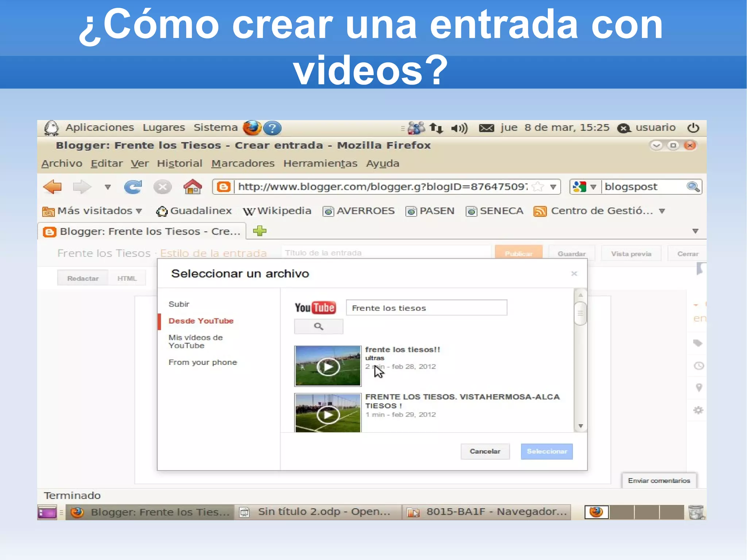Open the volume speaker icon
Viewport: 747px width, 560px height.
(459, 128)
